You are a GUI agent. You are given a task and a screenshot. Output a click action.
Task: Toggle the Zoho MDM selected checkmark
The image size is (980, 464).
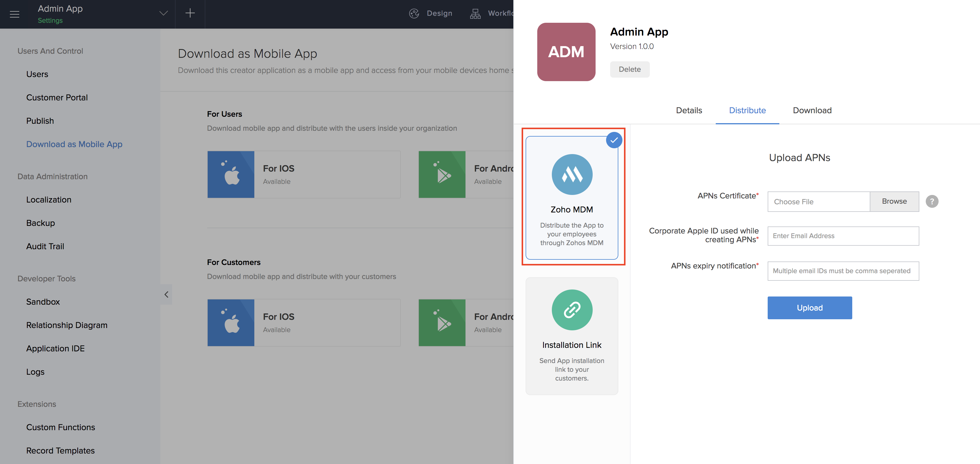pos(614,140)
